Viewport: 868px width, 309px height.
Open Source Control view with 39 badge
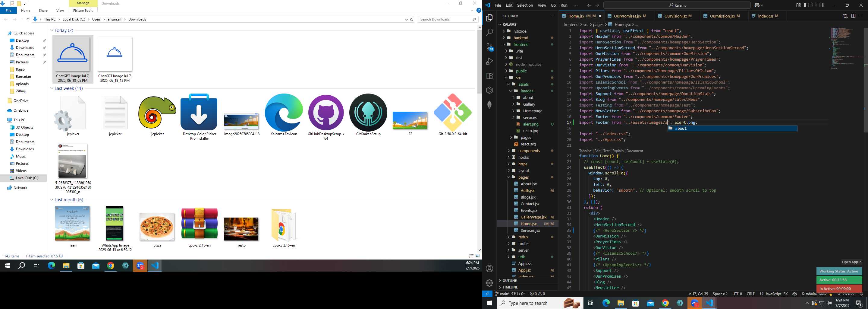tap(489, 47)
